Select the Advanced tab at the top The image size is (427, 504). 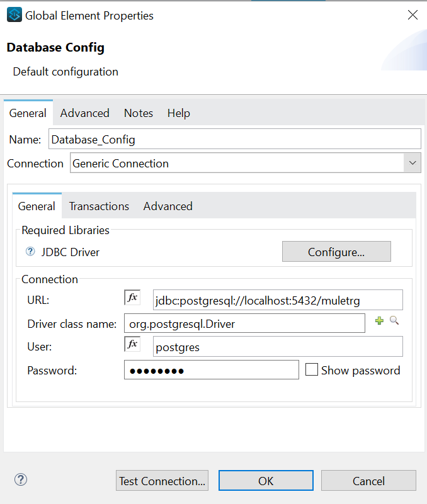pos(84,113)
